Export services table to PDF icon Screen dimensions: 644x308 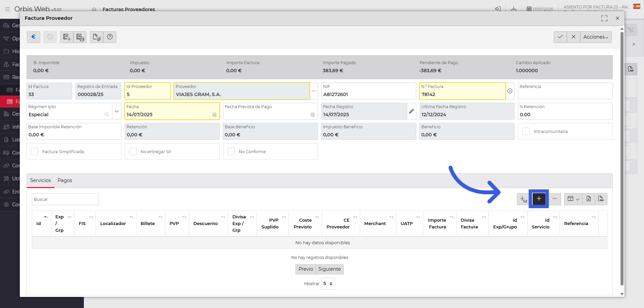[x=601, y=199]
